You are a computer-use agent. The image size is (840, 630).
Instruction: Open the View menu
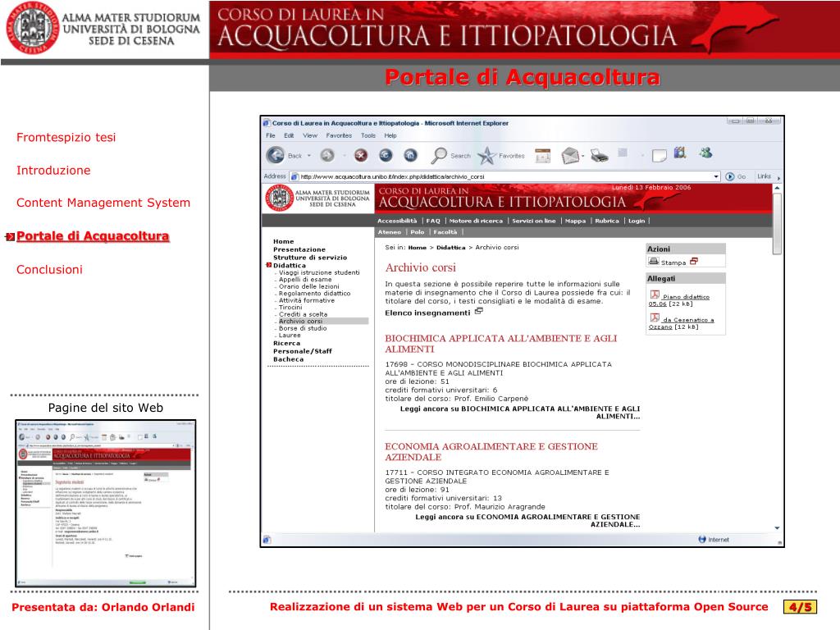(310, 135)
